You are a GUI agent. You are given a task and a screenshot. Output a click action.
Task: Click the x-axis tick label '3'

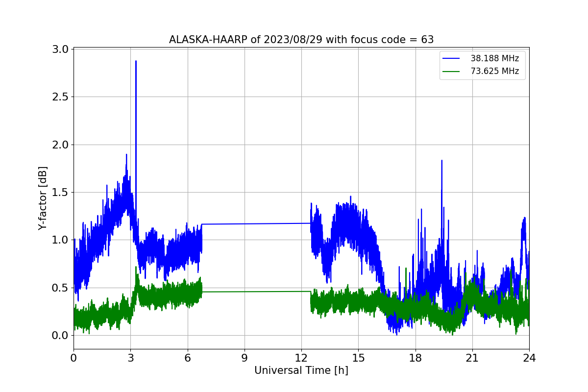130,358
